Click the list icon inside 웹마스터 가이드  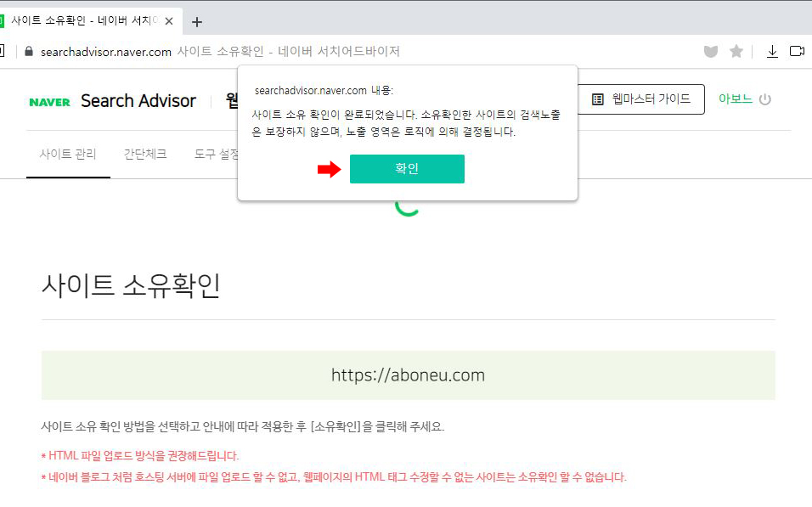(x=598, y=99)
